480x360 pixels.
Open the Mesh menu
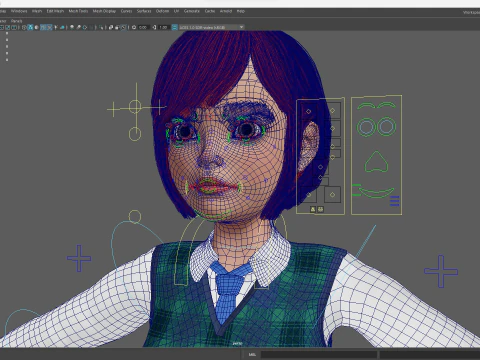pos(37,11)
